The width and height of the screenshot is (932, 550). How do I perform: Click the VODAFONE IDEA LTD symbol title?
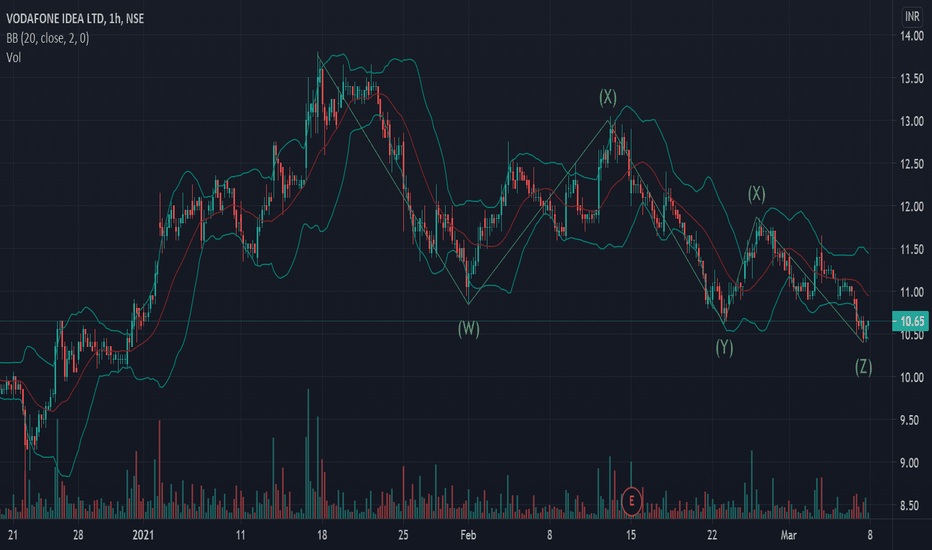tap(75, 19)
